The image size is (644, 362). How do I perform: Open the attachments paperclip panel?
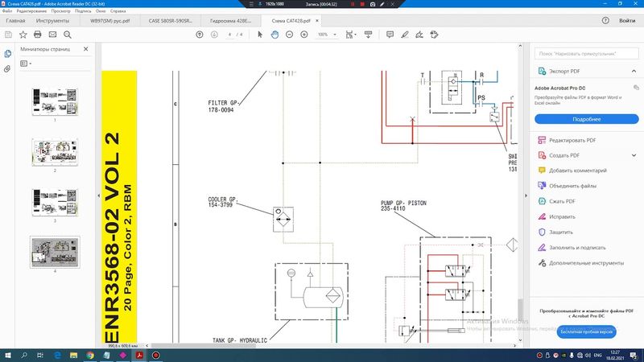coord(7,69)
